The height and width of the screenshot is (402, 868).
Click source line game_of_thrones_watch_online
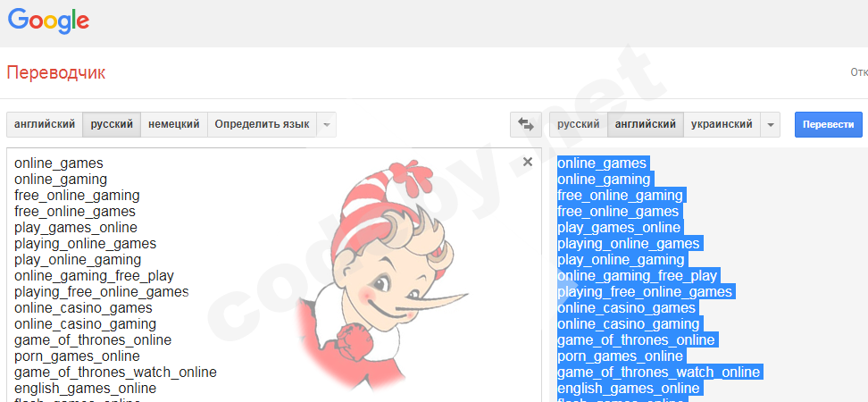[116, 373]
